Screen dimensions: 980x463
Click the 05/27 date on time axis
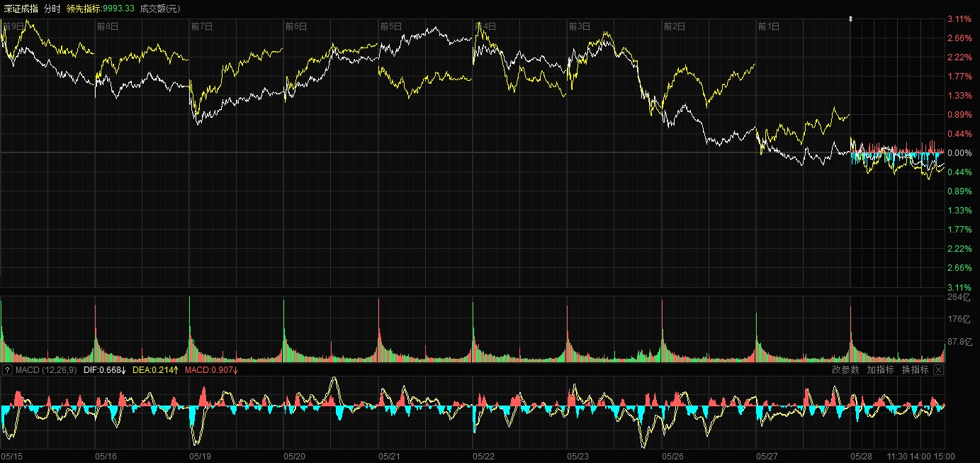click(x=767, y=457)
